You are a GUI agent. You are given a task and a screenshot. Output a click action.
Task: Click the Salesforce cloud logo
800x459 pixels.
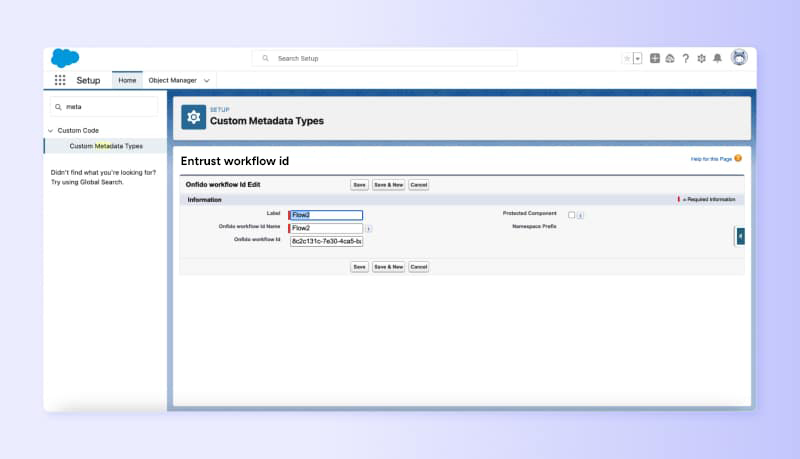point(65,58)
